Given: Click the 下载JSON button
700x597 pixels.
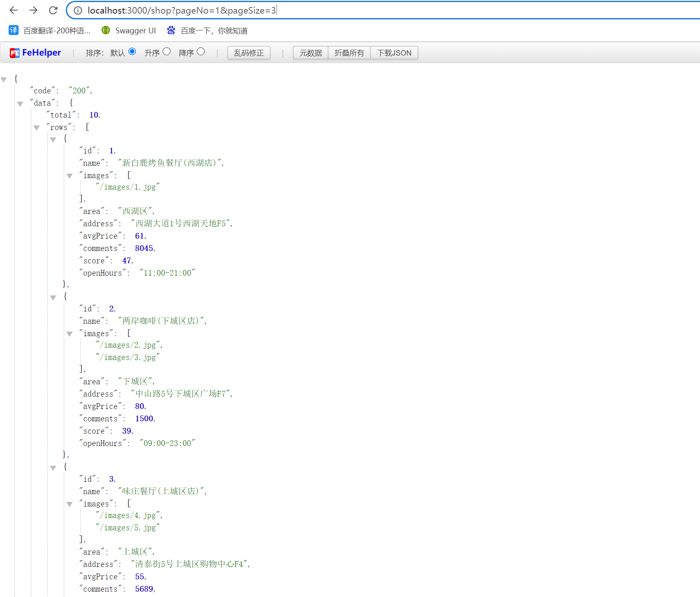Looking at the screenshot, I should point(394,53).
